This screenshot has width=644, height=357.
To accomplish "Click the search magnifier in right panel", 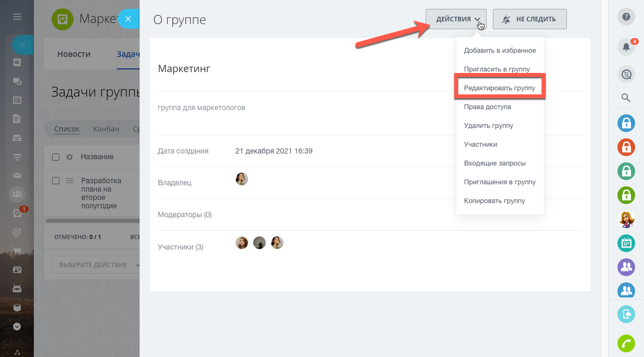I will 626,98.
